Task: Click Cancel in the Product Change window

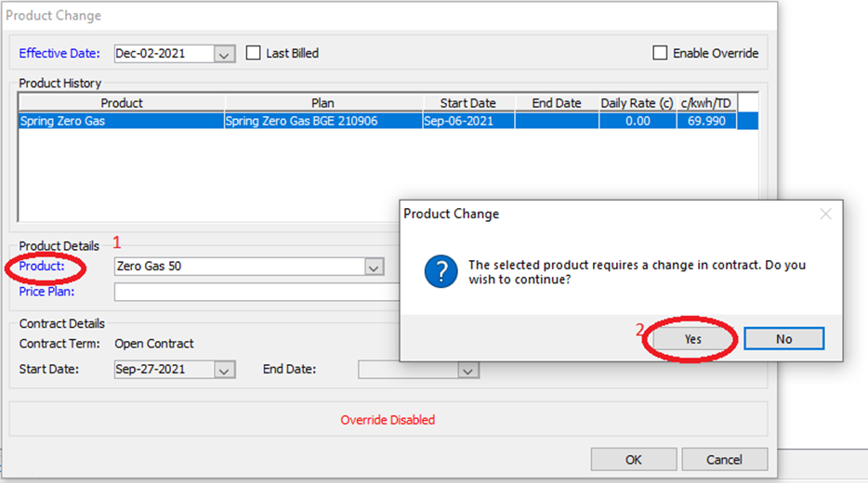Action: (x=724, y=460)
